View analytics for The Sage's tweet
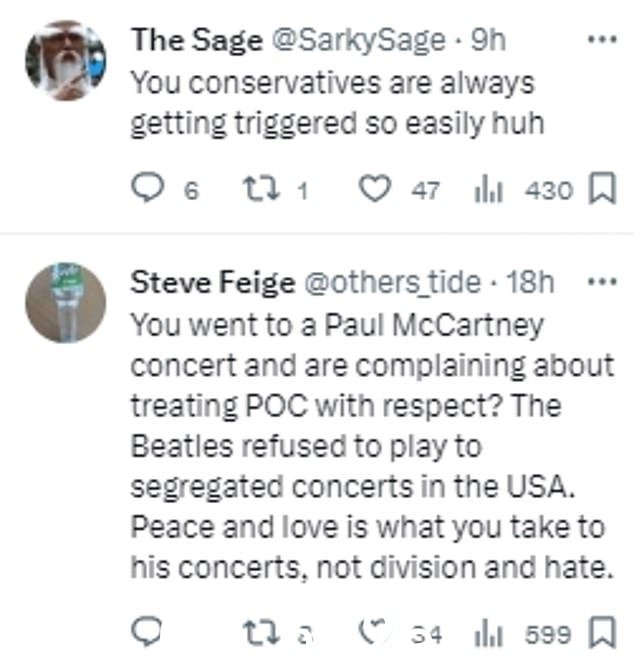This screenshot has width=634, height=669. click(489, 191)
